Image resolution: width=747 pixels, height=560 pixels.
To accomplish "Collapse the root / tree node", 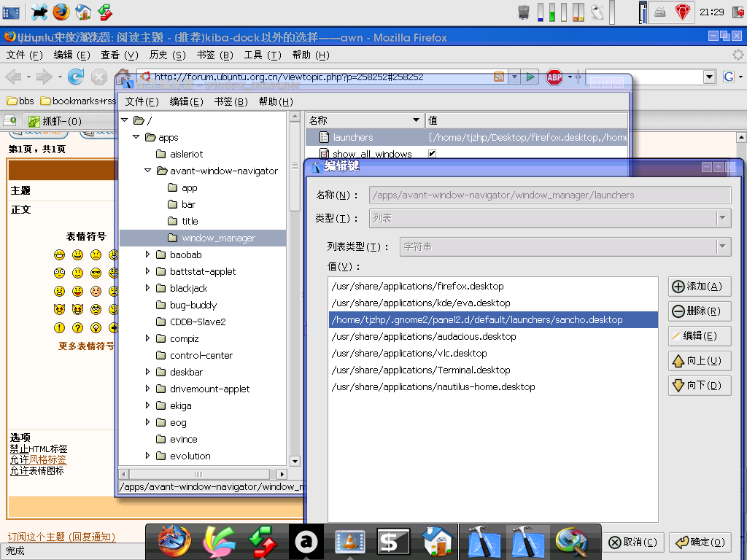I will coord(125,120).
